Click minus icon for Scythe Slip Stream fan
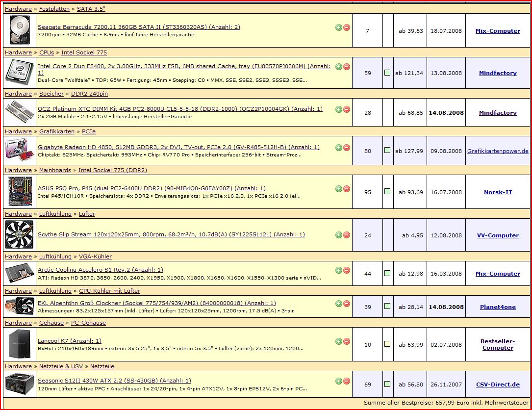Viewport: 532px width, 410px height. coord(346,235)
